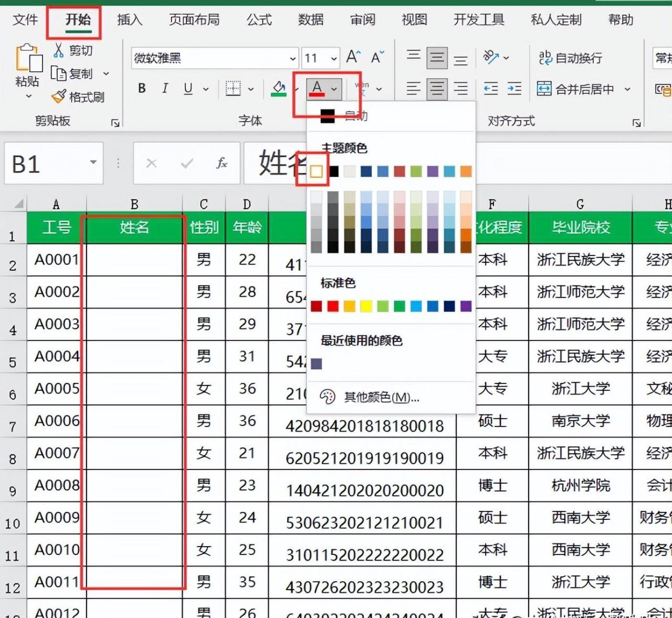672x618 pixels.
Task: Click the text orientation icon
Action: pyautogui.click(x=491, y=57)
